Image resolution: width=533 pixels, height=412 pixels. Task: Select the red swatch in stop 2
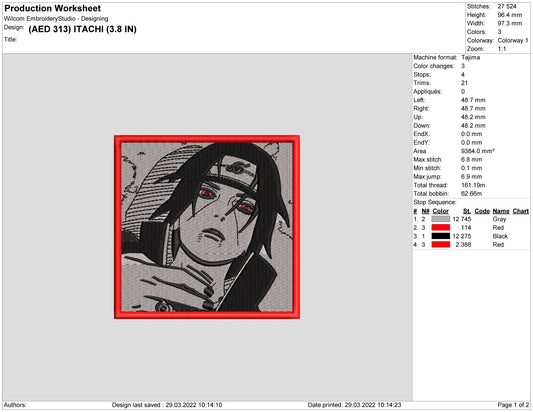point(441,228)
